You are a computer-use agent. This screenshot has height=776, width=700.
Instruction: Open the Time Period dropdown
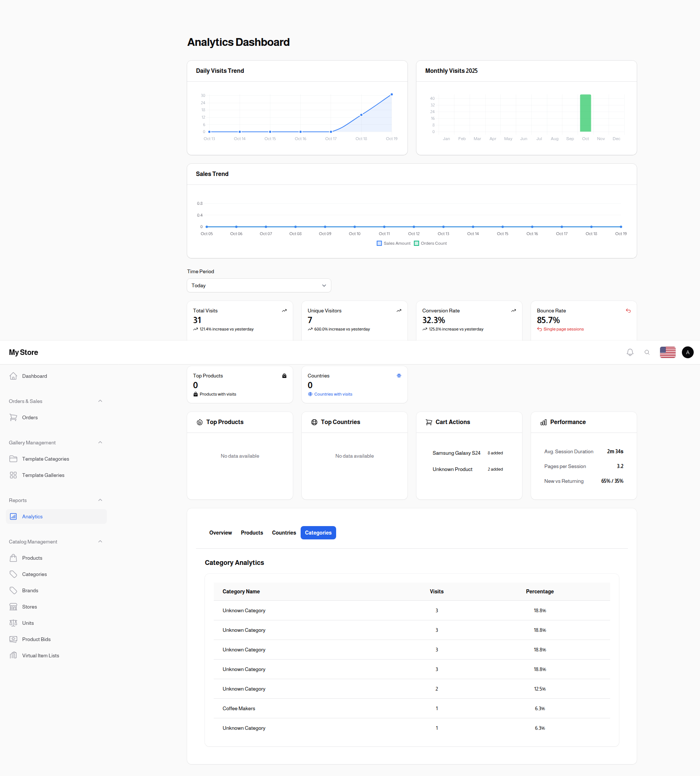(x=258, y=285)
